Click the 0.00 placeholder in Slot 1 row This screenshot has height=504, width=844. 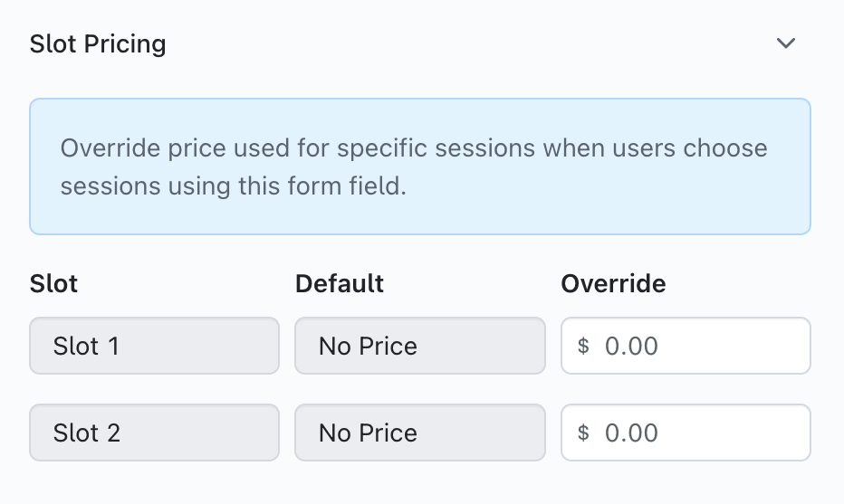click(631, 346)
